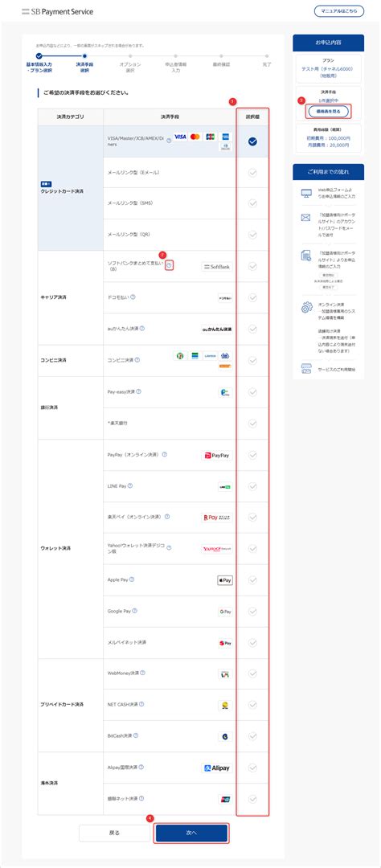This screenshot has height=868, width=381.
Task: Open マニュアルはこちら link button
Action: pos(339,10)
